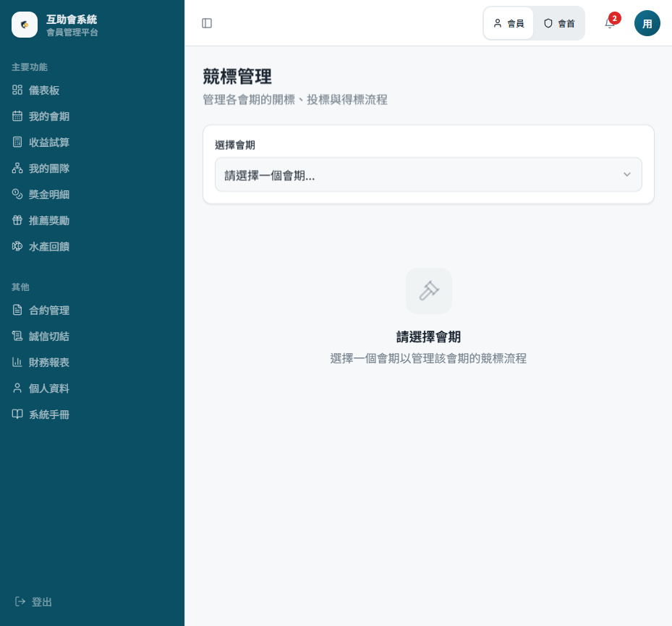672x626 pixels.
Task: Open 獎金明細 in sidebar
Action: point(92,194)
